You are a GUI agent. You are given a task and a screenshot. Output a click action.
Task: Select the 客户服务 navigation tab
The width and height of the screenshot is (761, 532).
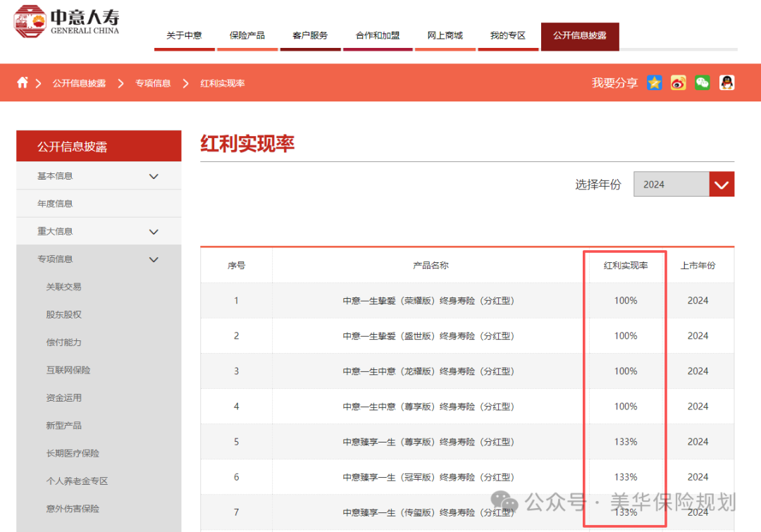pyautogui.click(x=310, y=32)
